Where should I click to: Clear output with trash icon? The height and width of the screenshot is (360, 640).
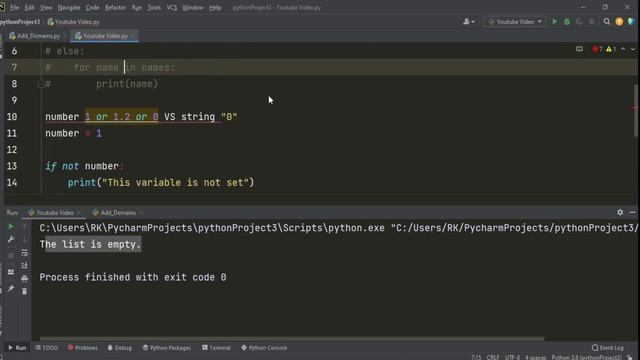(x=24, y=291)
